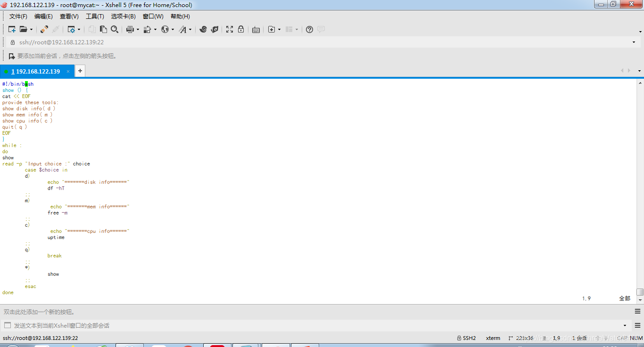The image size is (644, 347).
Task: Open the quick button bar menu icon
Action: (x=637, y=311)
